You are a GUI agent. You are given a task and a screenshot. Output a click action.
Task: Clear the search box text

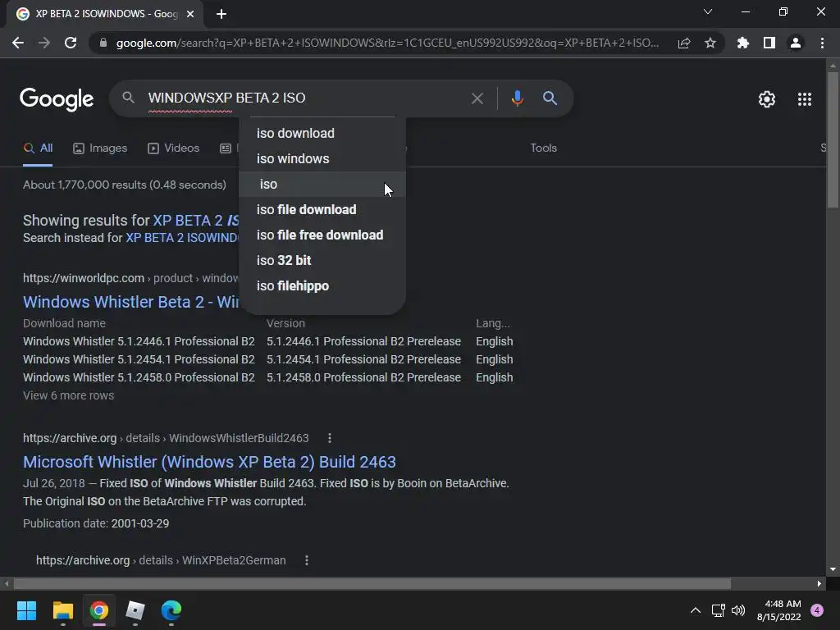point(477,98)
